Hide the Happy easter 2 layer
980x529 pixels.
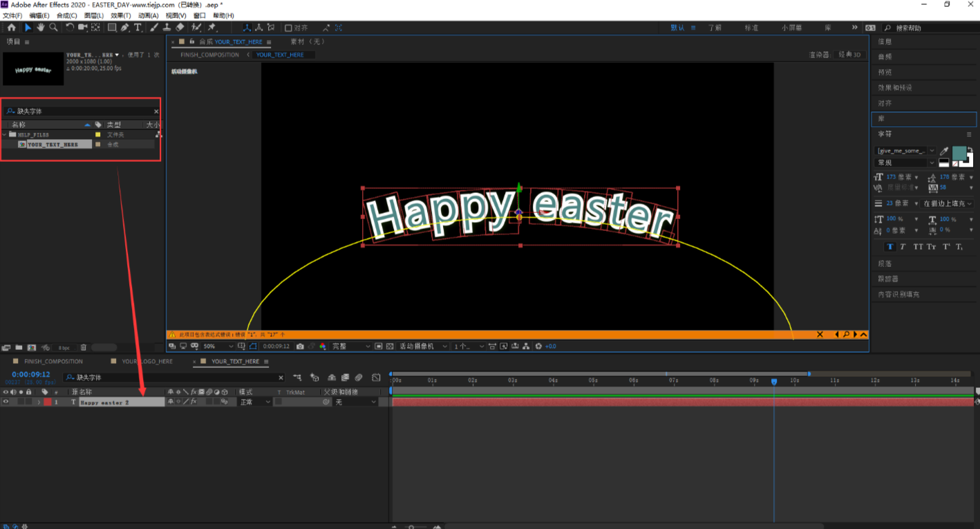point(6,402)
